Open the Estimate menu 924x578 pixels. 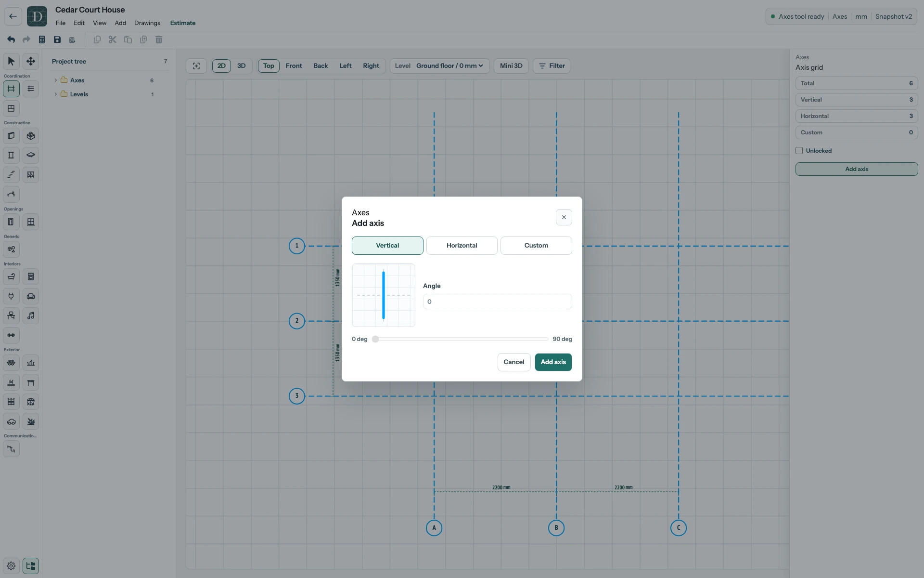coord(183,23)
